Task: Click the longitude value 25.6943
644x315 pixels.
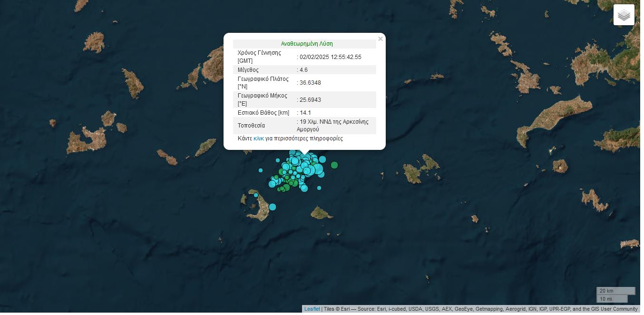Action: [310, 100]
